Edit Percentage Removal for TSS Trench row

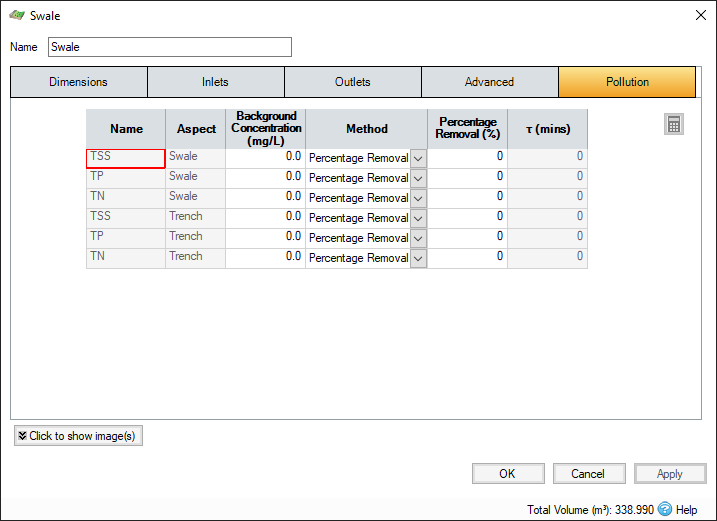467,218
